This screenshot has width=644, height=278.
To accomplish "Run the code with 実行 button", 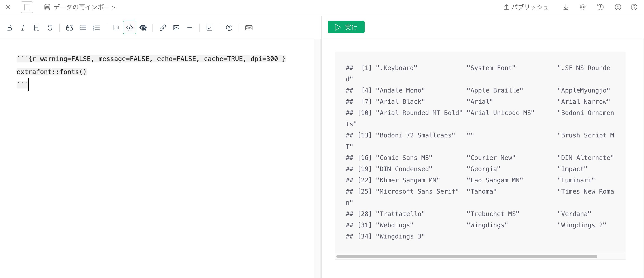I will click(x=346, y=27).
